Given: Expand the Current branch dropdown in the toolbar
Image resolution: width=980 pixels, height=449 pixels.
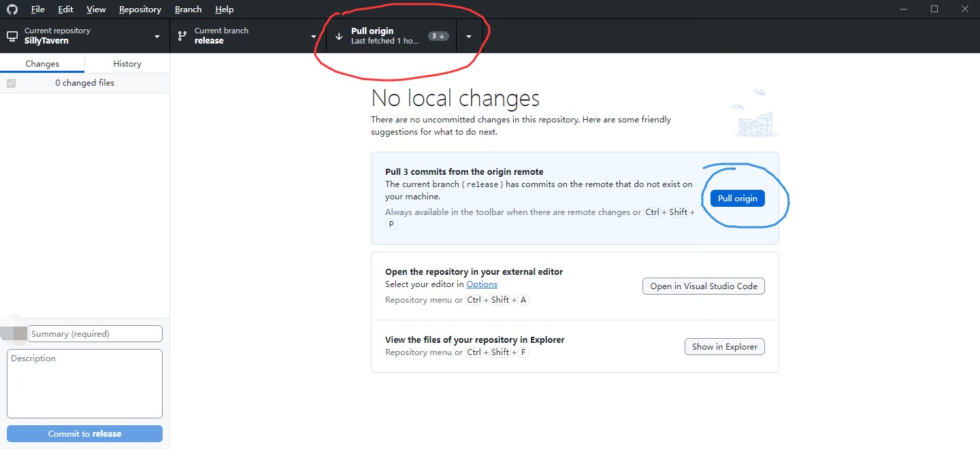Looking at the screenshot, I should [248, 36].
